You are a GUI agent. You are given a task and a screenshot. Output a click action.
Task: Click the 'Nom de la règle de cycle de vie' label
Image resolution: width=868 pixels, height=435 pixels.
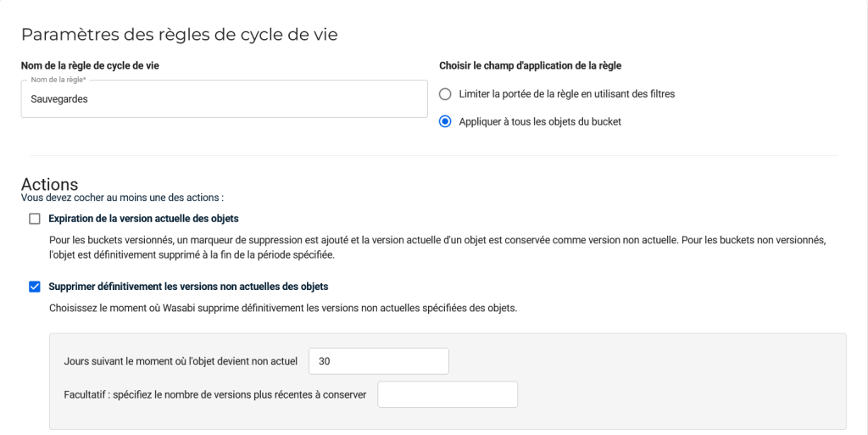tap(90, 65)
